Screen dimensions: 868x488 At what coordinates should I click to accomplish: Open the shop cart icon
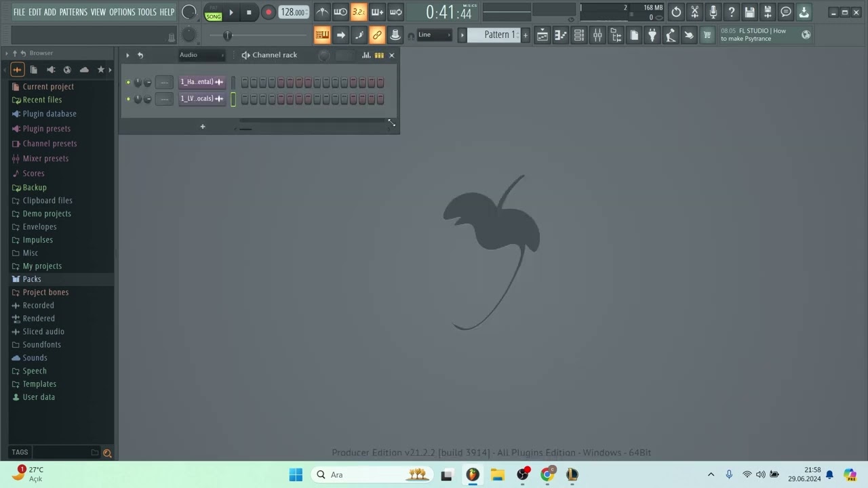[x=707, y=35]
